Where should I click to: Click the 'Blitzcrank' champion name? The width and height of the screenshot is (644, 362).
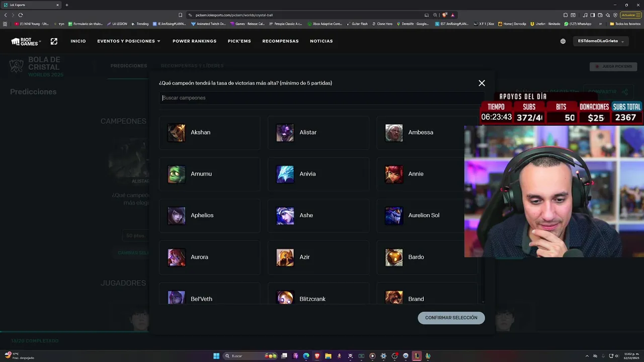click(312, 299)
